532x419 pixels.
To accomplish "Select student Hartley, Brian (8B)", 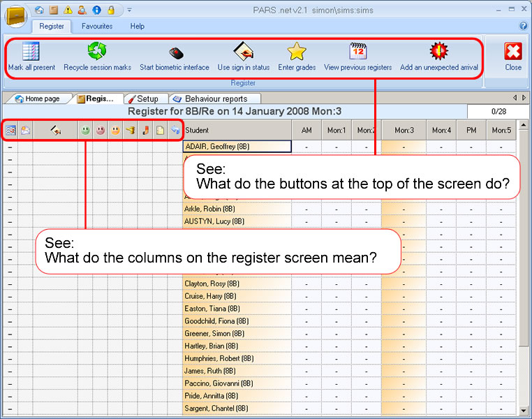I will (237, 346).
